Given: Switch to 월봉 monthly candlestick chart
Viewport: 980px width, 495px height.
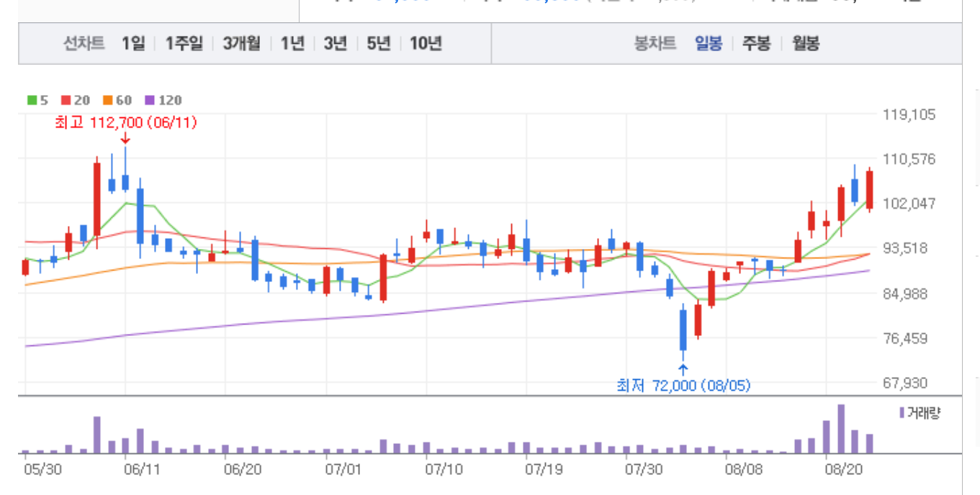Looking at the screenshot, I should point(806,44).
